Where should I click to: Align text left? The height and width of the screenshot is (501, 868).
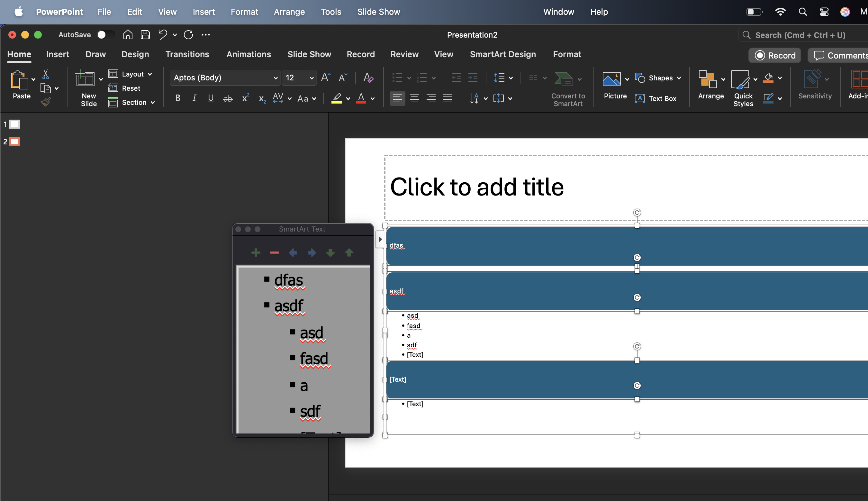click(398, 98)
